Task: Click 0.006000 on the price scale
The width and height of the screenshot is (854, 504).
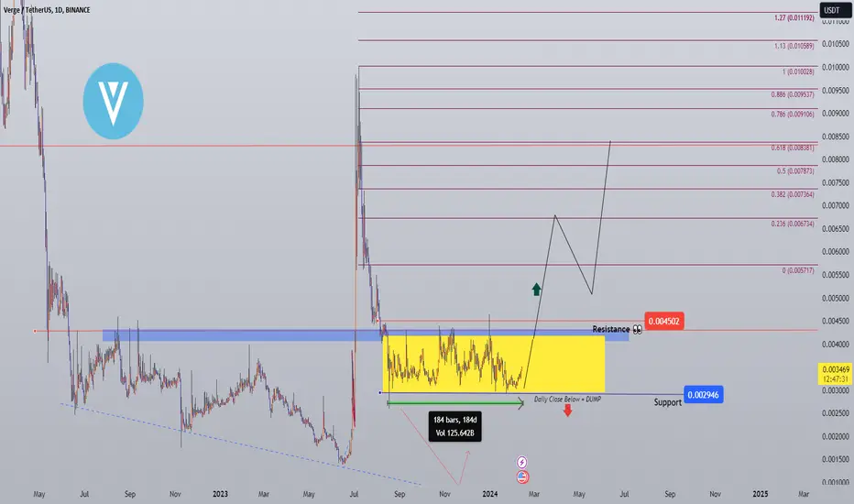Action: tap(836, 252)
